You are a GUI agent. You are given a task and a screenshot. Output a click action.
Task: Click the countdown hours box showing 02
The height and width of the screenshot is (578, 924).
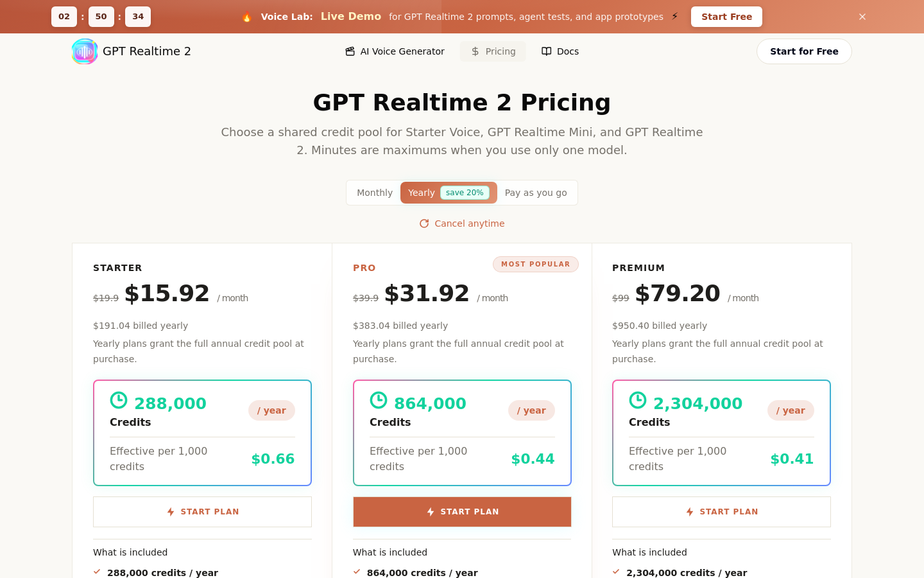point(64,17)
